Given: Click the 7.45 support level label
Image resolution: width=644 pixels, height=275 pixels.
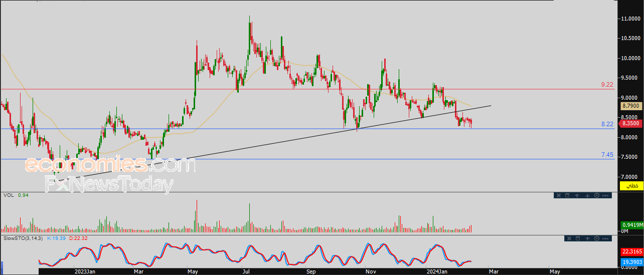Looking at the screenshot, I should (x=607, y=155).
